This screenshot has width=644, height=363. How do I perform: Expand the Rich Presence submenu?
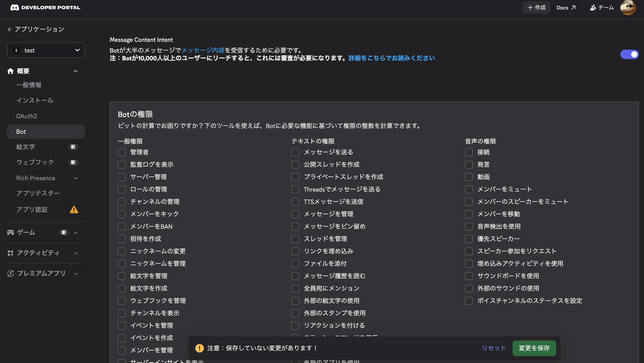(x=76, y=178)
